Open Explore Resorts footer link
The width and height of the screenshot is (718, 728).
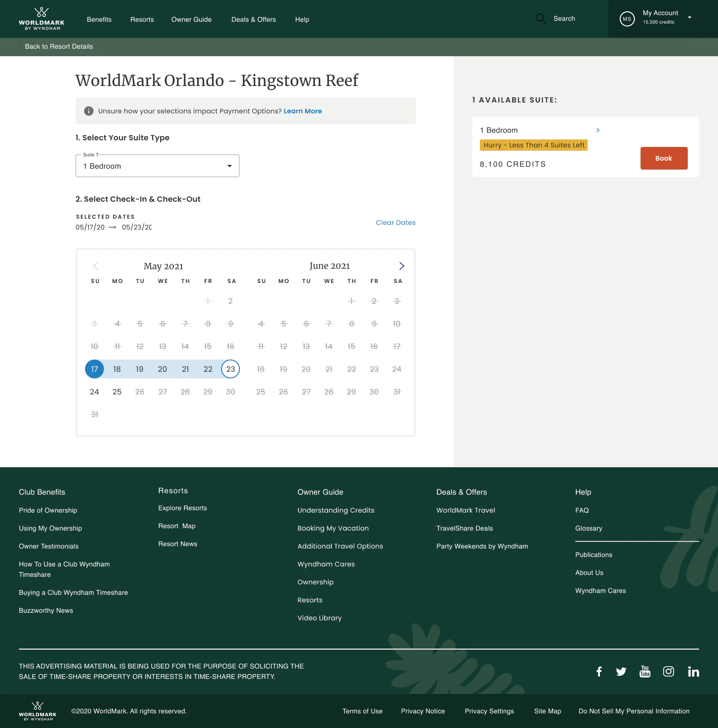coord(182,508)
